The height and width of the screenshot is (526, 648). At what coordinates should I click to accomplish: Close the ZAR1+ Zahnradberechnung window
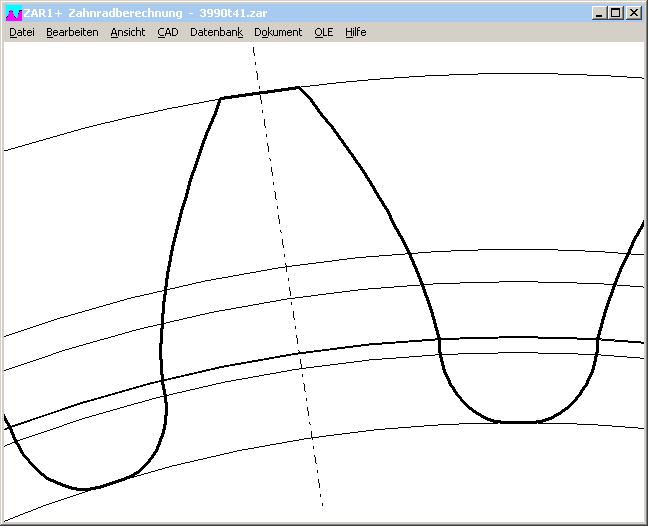click(x=633, y=13)
